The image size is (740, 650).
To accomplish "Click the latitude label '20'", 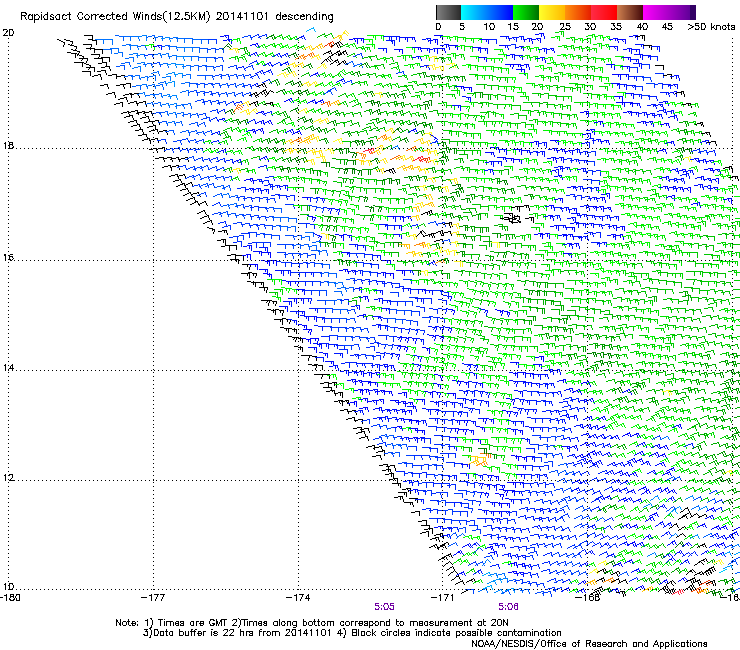I will click(9, 33).
